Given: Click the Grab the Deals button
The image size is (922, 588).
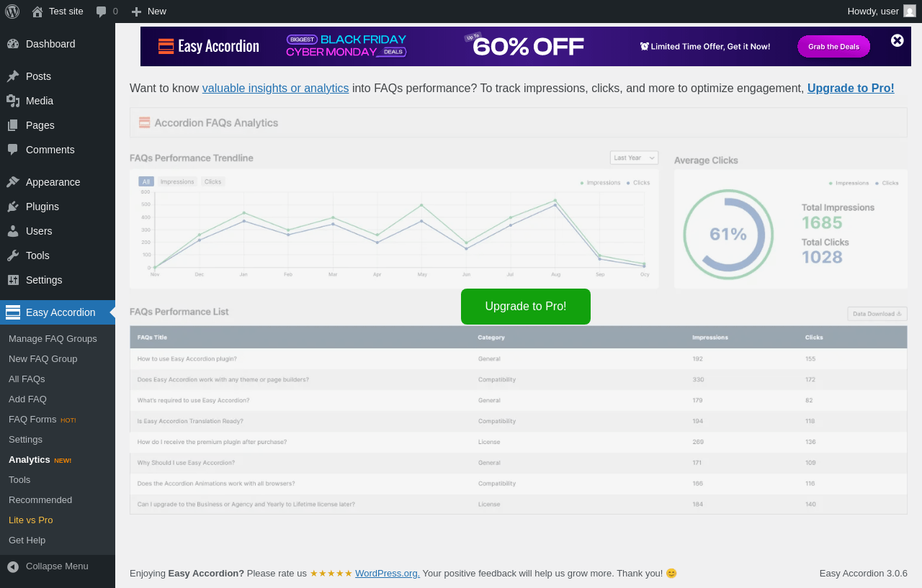Looking at the screenshot, I should pyautogui.click(x=833, y=47).
